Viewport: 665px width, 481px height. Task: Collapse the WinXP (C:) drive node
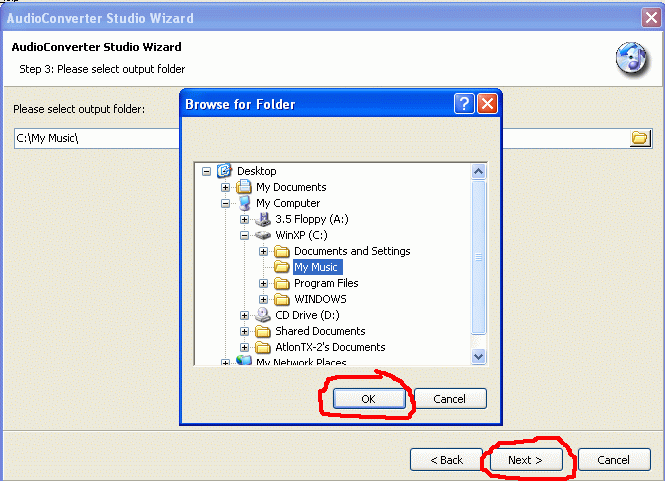pos(244,235)
